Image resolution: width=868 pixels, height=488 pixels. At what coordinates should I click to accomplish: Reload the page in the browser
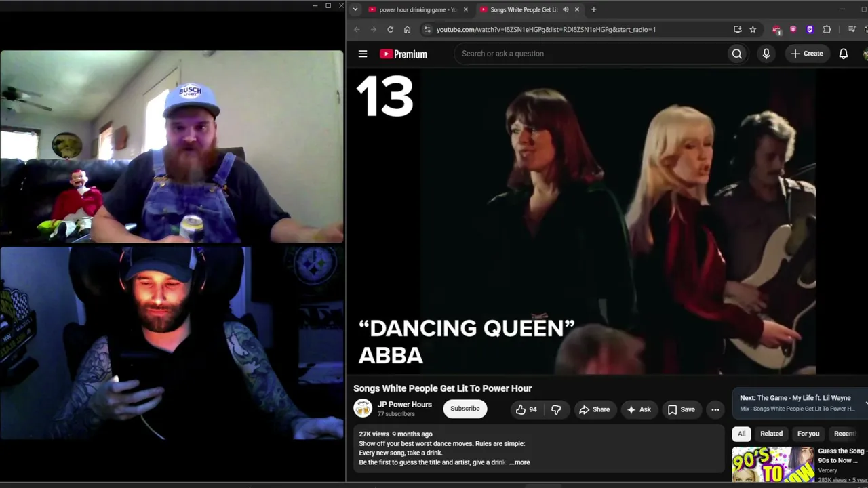click(x=390, y=30)
